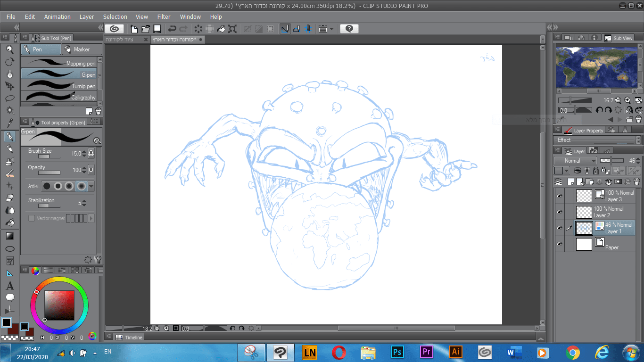The height and width of the screenshot is (362, 644).
Task: Pick the Eyedropper tool
Action: (9, 123)
